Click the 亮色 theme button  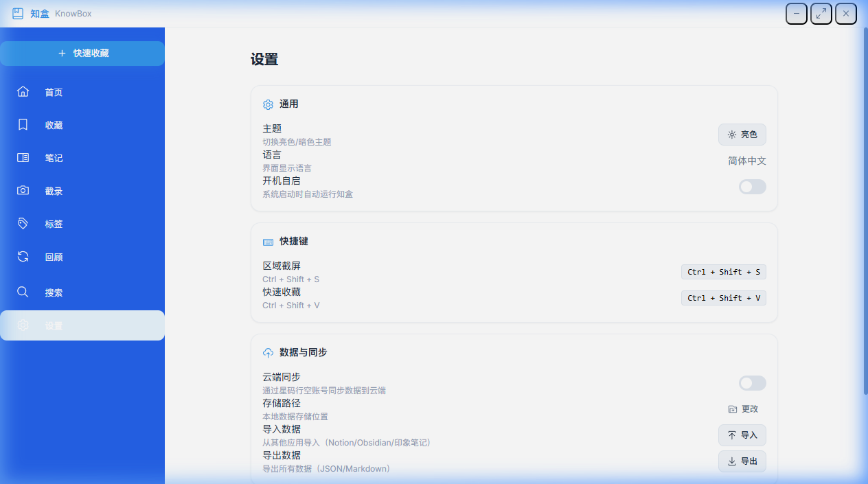(742, 135)
